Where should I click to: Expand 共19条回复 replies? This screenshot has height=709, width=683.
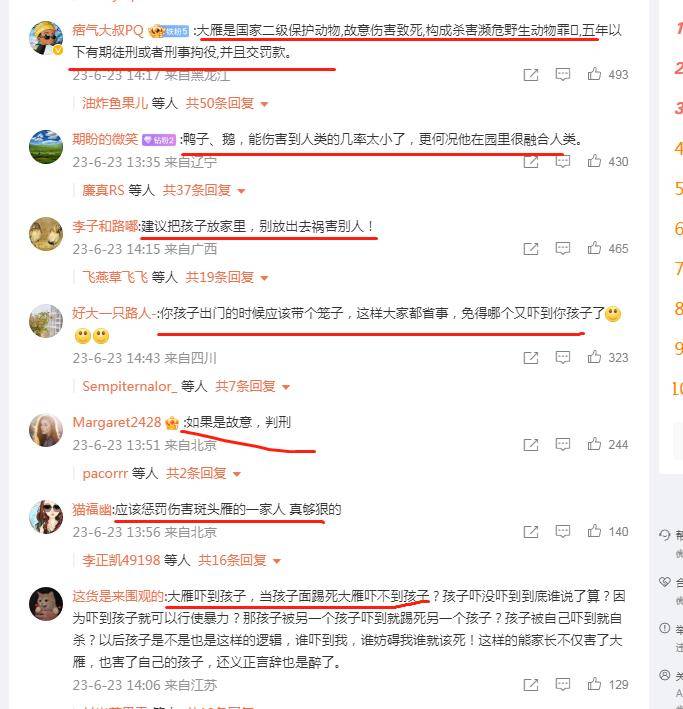pos(227,277)
